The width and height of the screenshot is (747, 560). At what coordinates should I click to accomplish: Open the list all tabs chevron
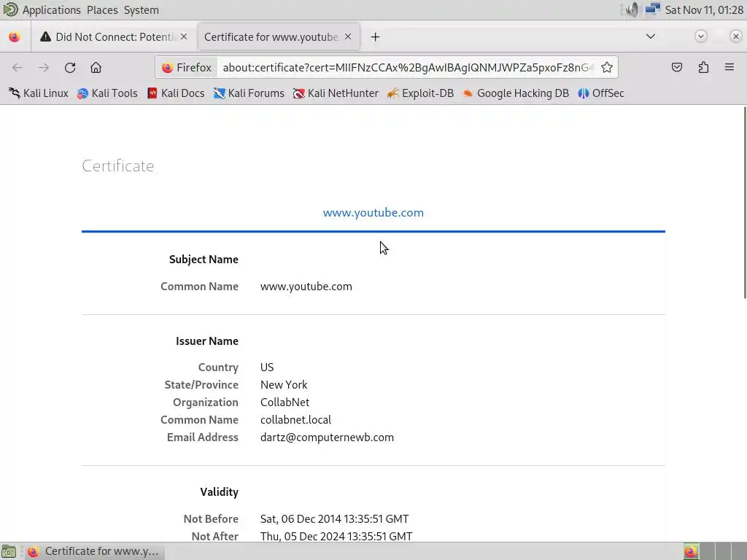(650, 36)
